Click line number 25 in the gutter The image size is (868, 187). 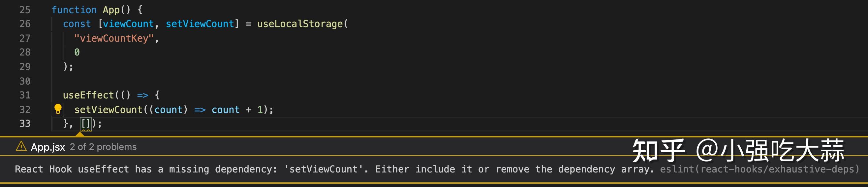pos(25,10)
